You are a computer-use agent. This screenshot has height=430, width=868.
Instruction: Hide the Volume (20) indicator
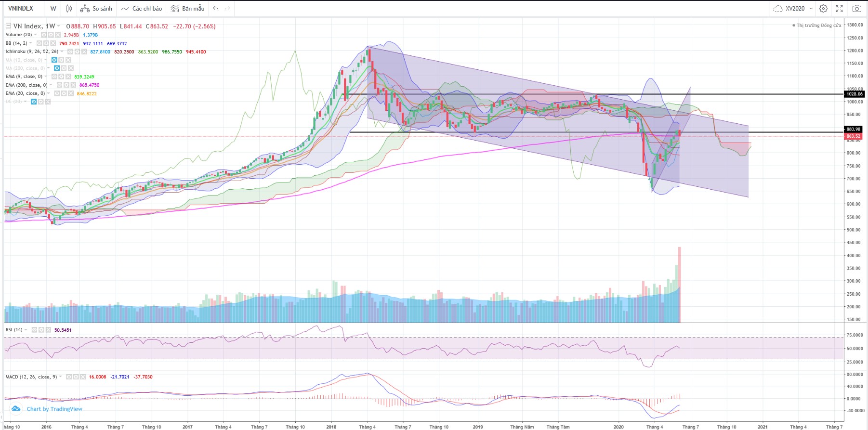44,35
